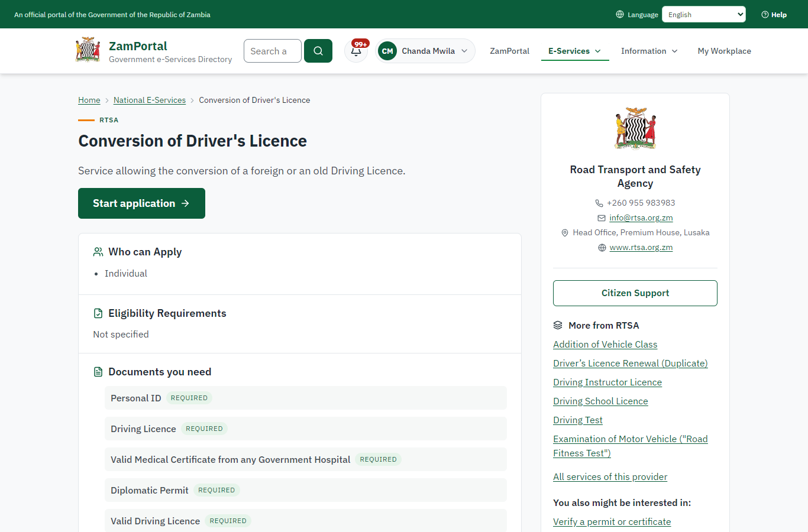
Task: Click the layers icon beside More from RTSA
Action: coord(558,325)
